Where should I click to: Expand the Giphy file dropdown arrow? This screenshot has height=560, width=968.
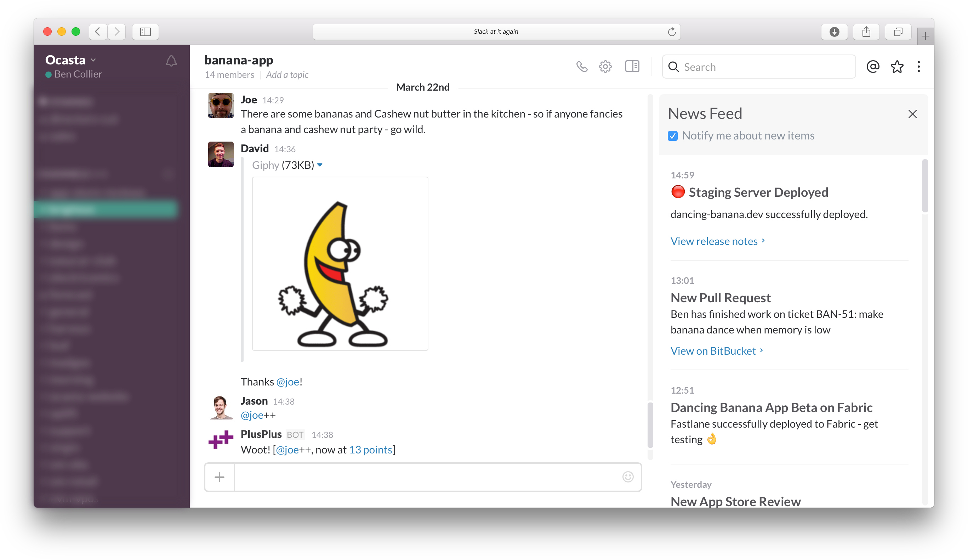point(320,165)
